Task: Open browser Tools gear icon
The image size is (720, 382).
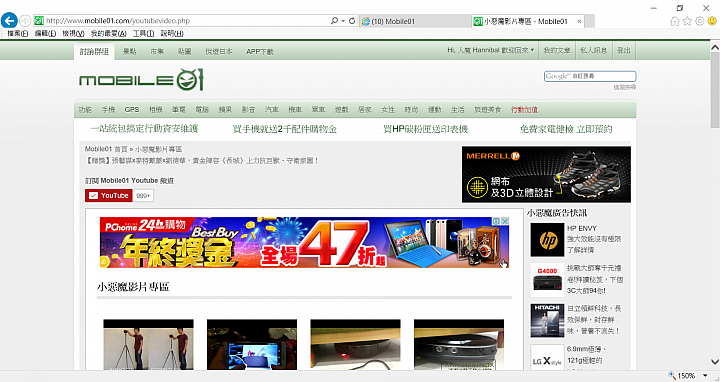Action: pyautogui.click(x=700, y=21)
